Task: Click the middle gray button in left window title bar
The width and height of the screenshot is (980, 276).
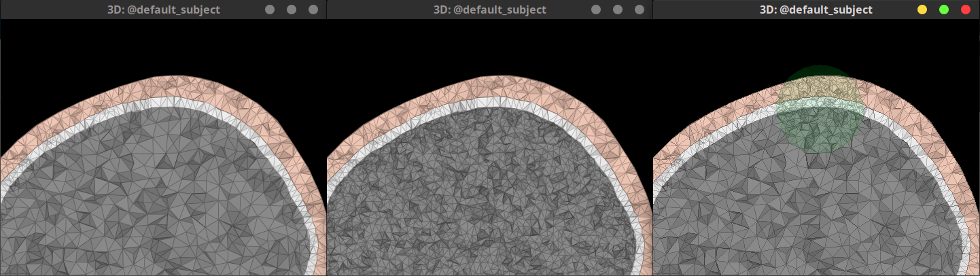Action: [292, 10]
